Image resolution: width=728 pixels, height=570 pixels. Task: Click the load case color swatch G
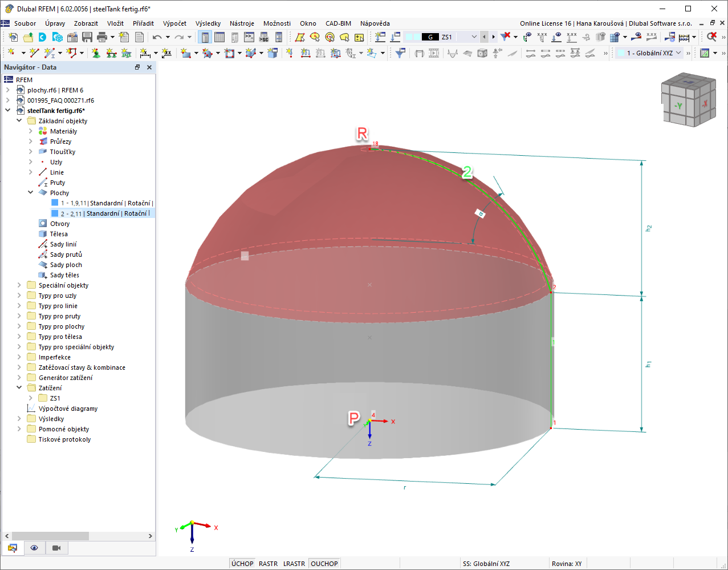pos(430,37)
